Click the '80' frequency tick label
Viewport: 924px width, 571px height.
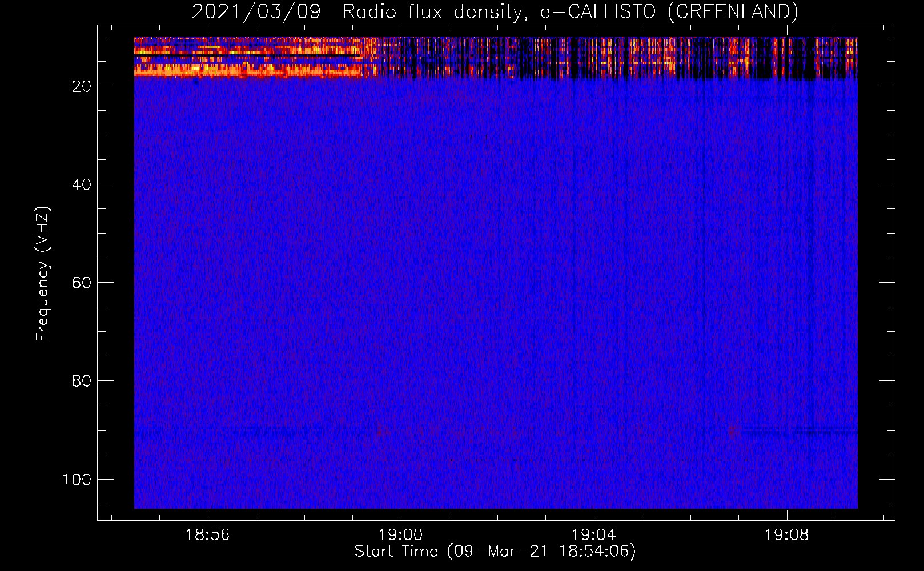click(82, 381)
